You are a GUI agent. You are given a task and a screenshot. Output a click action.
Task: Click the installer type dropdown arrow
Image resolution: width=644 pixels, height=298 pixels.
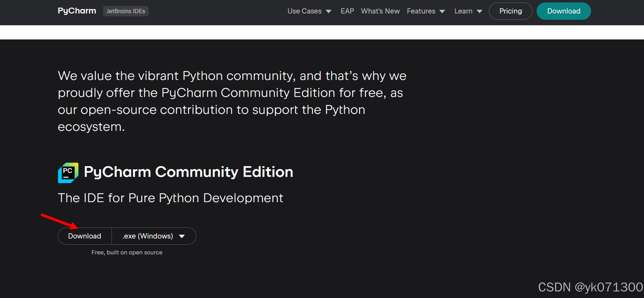(x=182, y=236)
